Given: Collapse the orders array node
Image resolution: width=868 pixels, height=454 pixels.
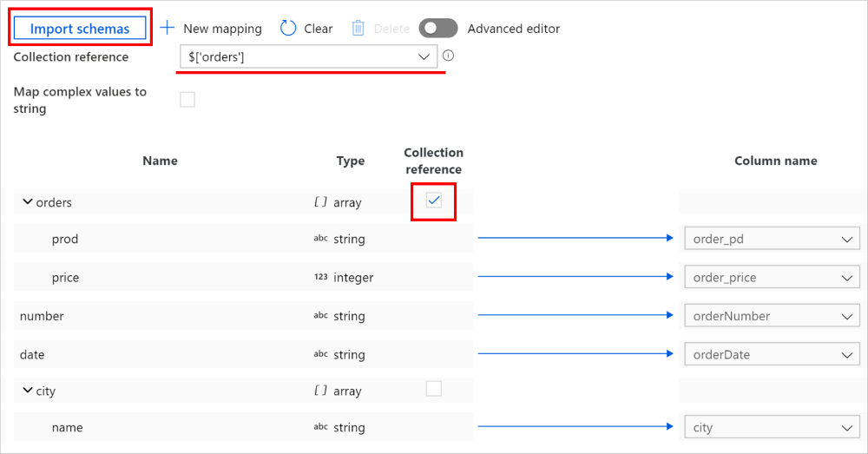Looking at the screenshot, I should [x=27, y=202].
